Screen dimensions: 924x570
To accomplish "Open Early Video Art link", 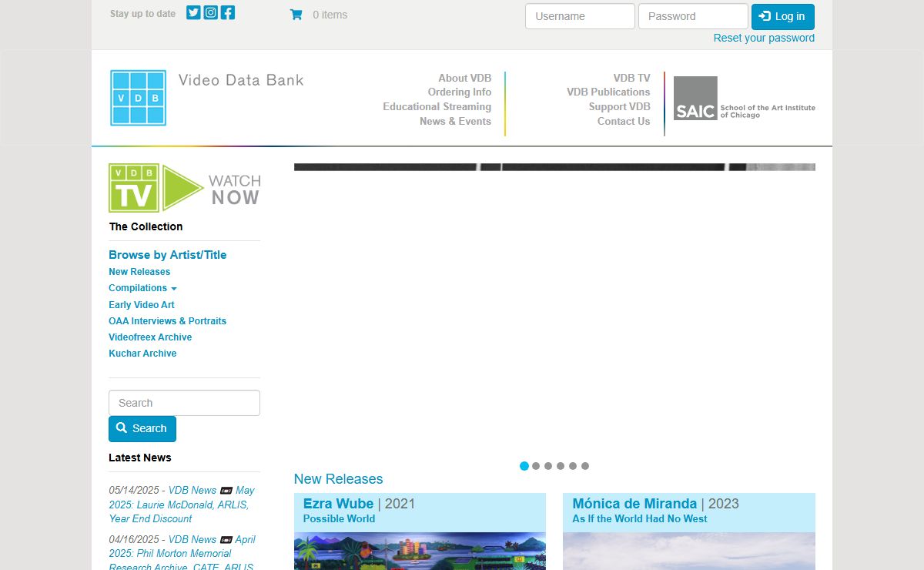I will [142, 305].
